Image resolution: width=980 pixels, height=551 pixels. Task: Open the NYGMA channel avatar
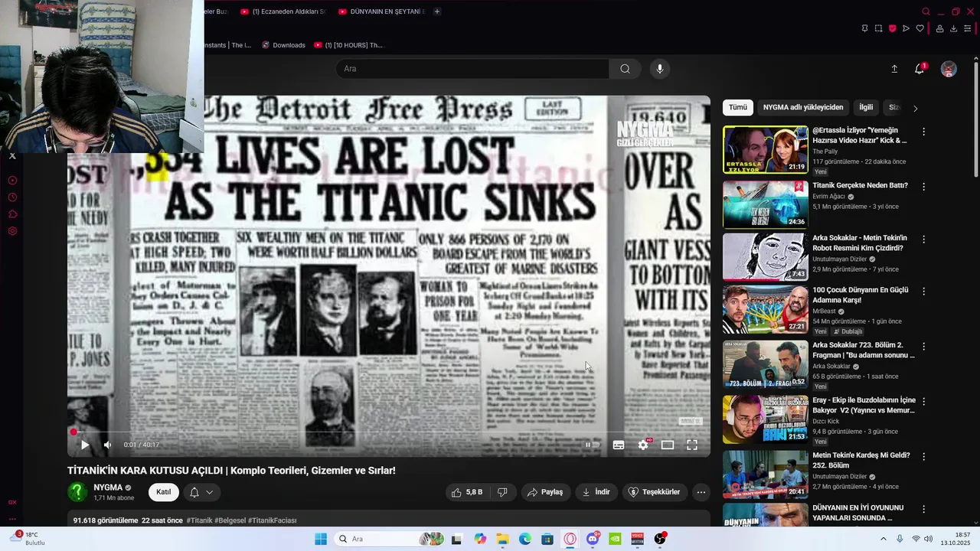pyautogui.click(x=77, y=492)
